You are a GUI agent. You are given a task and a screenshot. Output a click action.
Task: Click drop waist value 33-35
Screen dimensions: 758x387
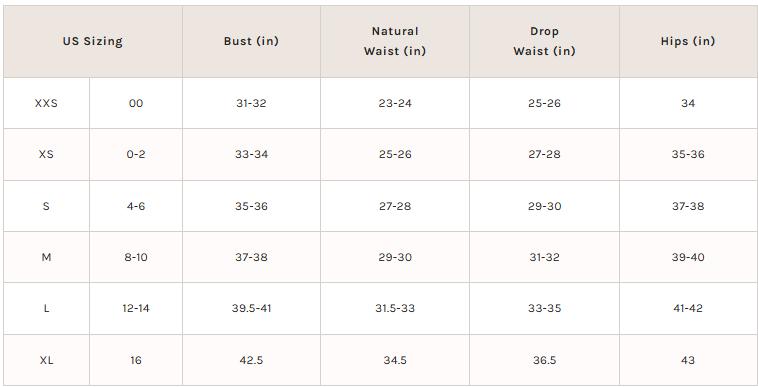[544, 309]
